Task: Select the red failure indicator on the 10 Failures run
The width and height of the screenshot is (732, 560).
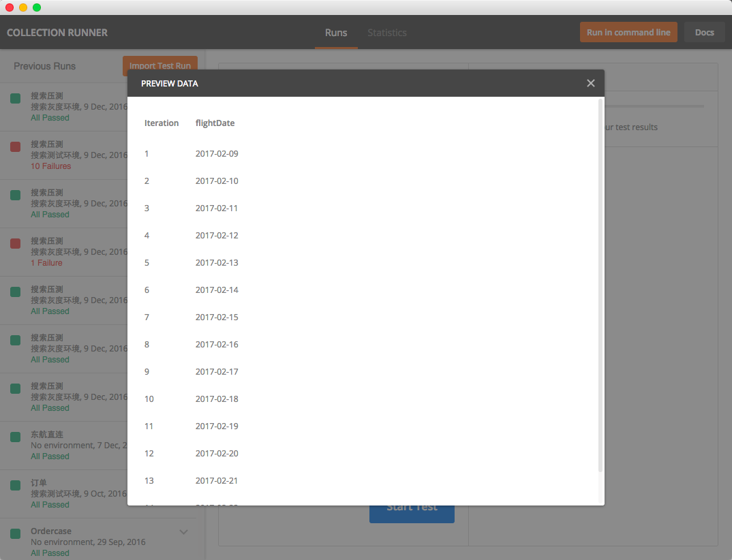Action: click(15, 146)
